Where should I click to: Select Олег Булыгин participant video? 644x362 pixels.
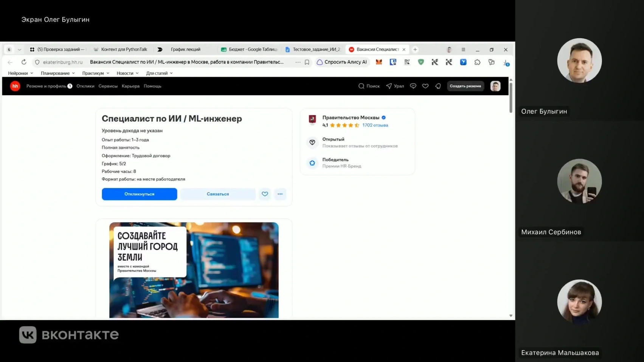point(579,60)
